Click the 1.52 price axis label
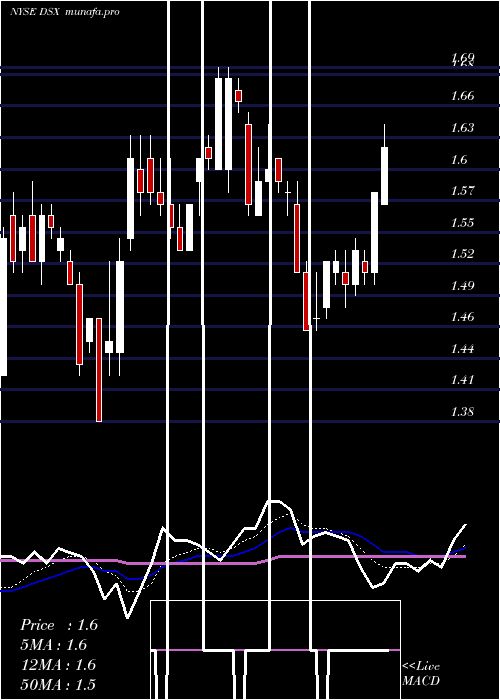The image size is (500, 700). 462,254
